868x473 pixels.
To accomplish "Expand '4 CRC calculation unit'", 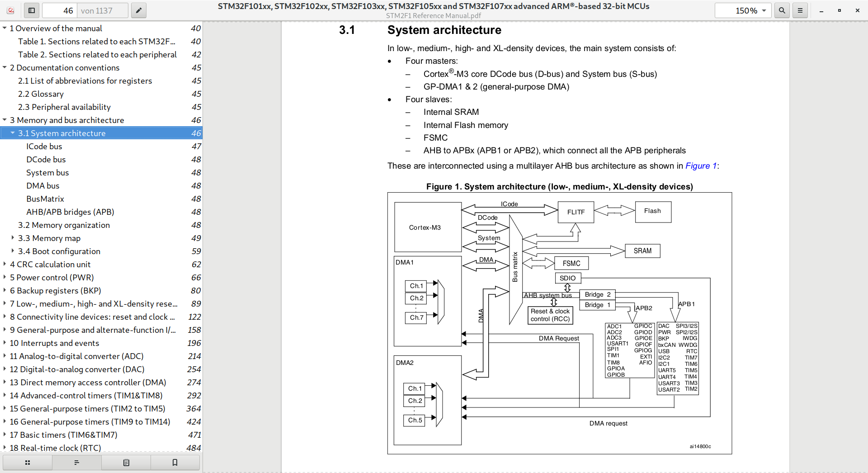I will click(x=5, y=264).
